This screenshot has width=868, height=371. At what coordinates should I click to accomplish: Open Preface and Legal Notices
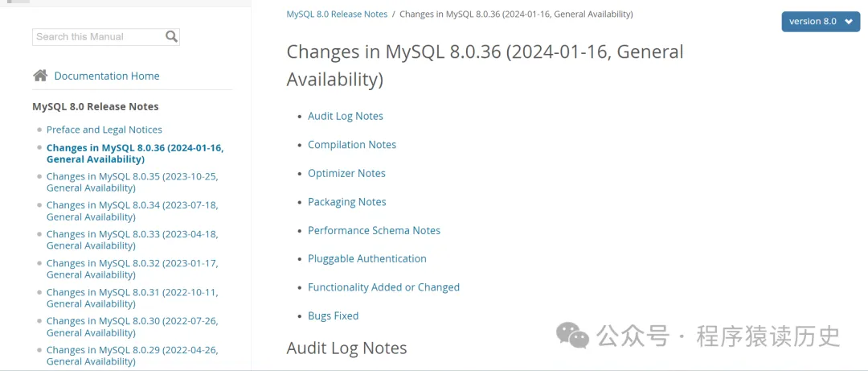coord(104,130)
